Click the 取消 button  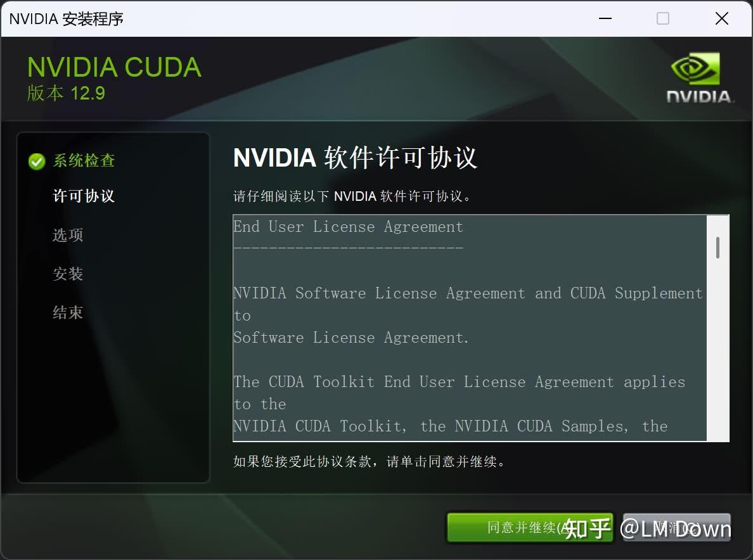(676, 528)
